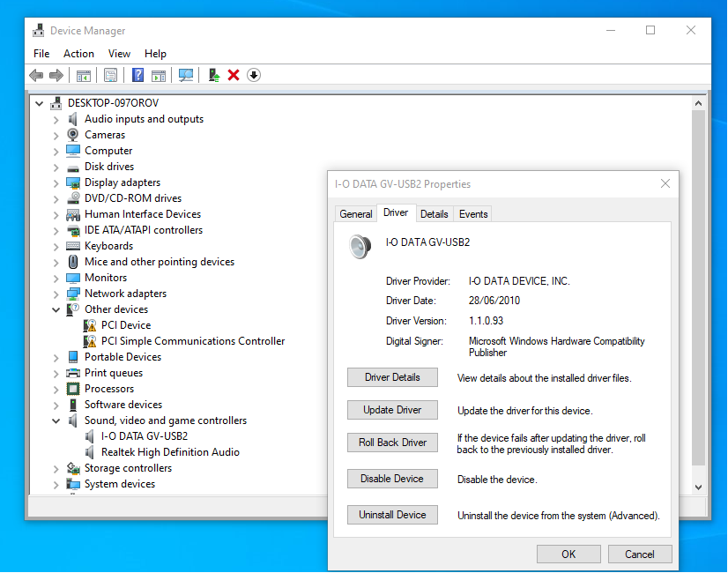Click the PCI Device warning icon

[x=90, y=325]
